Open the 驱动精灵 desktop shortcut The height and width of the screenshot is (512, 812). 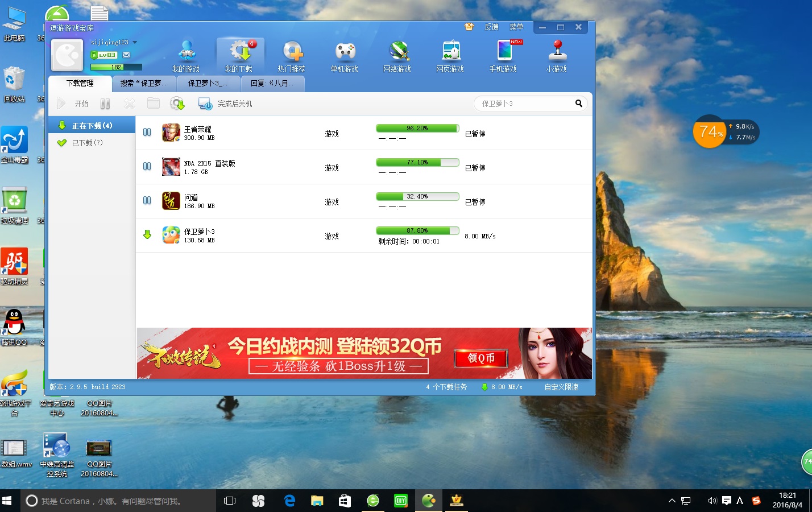click(14, 266)
